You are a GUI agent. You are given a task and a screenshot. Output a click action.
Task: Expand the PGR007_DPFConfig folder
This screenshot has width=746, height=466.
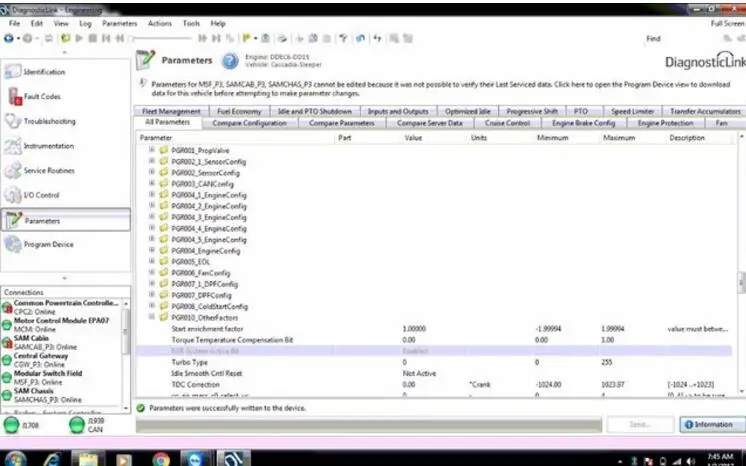point(152,295)
